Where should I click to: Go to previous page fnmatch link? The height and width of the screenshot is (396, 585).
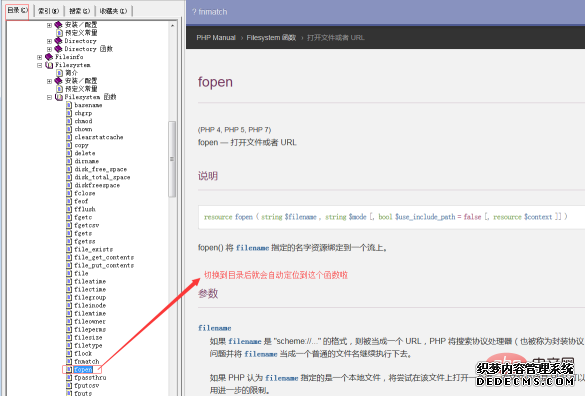(x=210, y=12)
